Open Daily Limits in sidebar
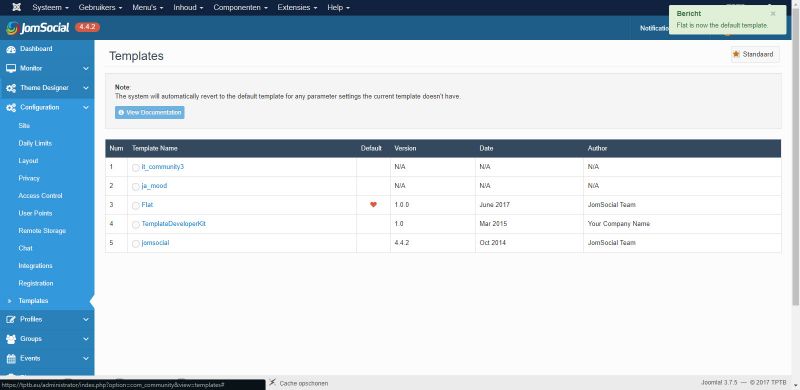The image size is (800, 390). [x=35, y=143]
